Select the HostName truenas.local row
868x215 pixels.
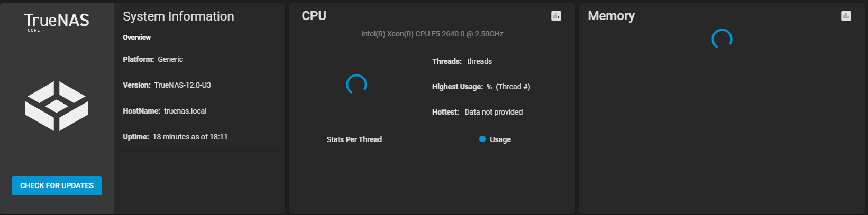click(x=199, y=111)
